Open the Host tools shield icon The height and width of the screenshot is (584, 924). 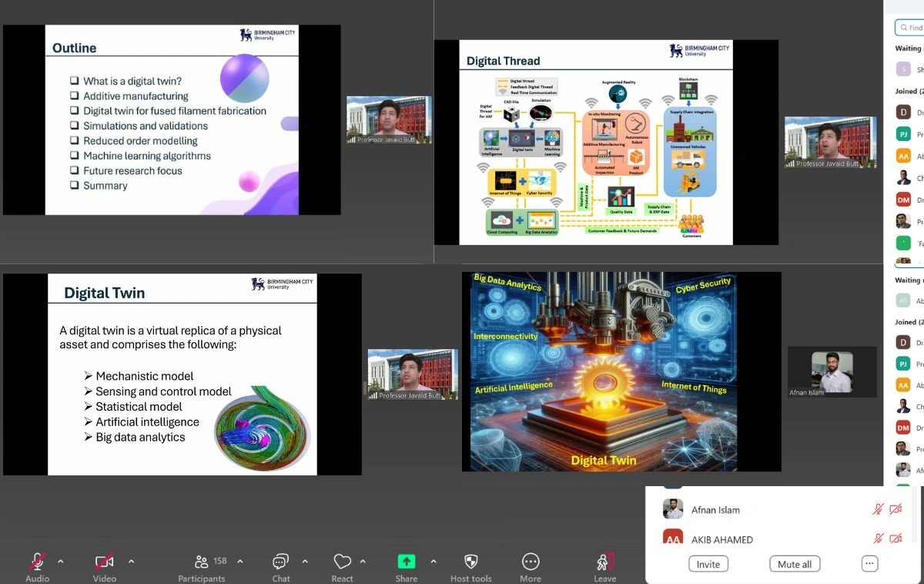click(x=470, y=562)
